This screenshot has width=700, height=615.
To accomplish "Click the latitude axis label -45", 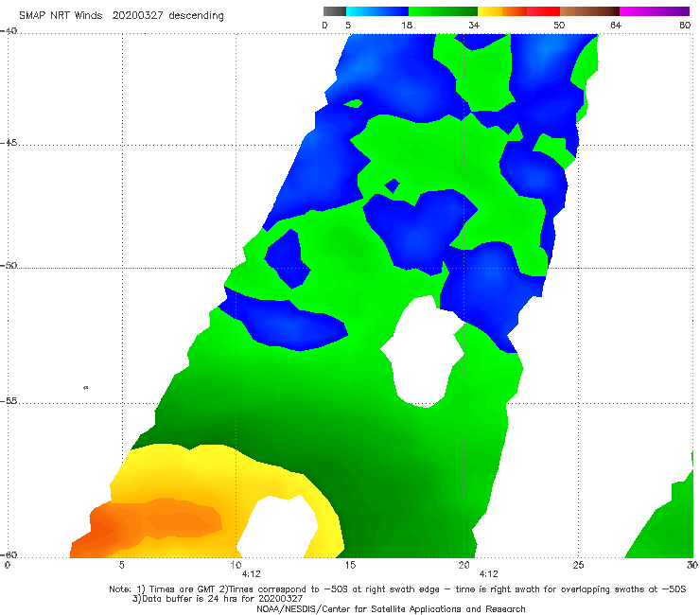I will [x=9, y=143].
